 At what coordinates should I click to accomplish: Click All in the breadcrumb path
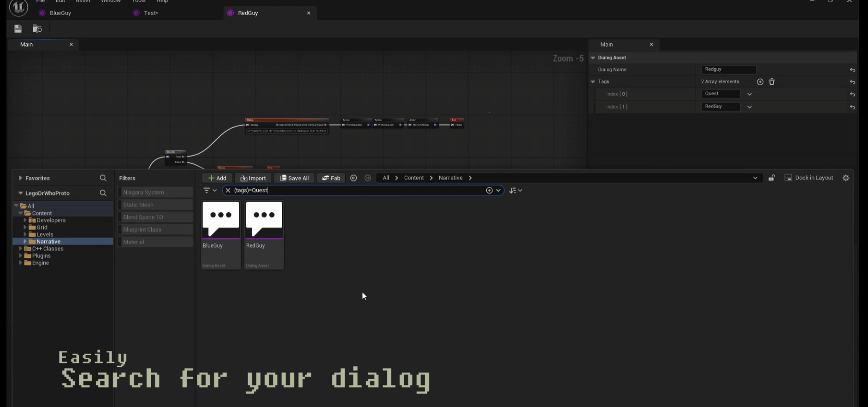(x=386, y=178)
